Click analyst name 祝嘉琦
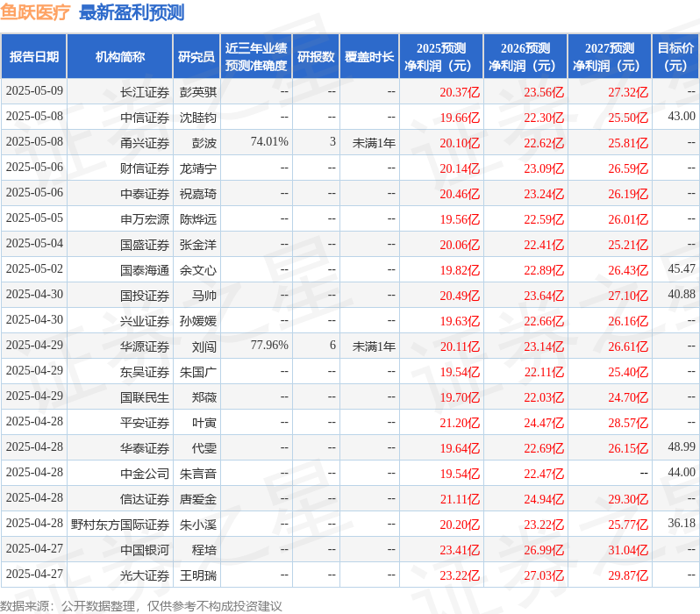This screenshot has height=614, width=700. (198, 194)
